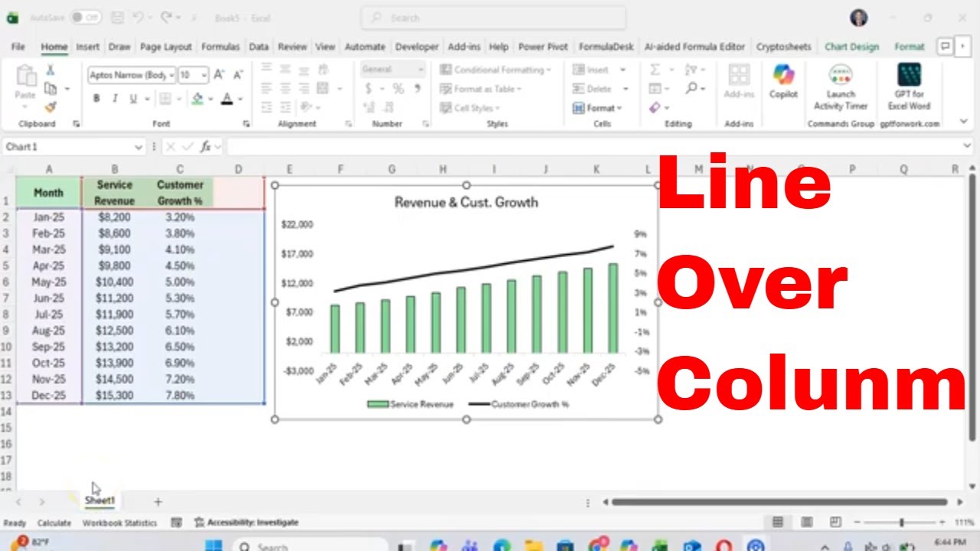
Task: Click the AutoSum sigma icon
Action: pyautogui.click(x=655, y=70)
